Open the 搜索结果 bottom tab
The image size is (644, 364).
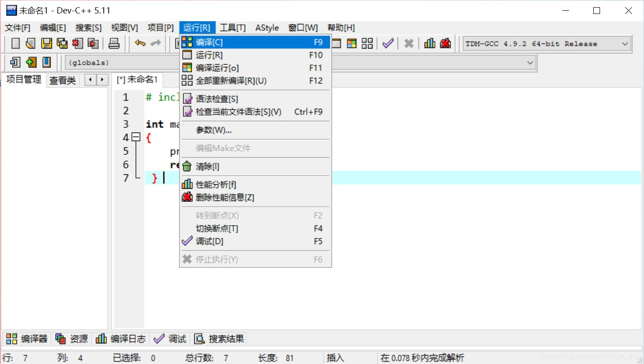point(219,339)
